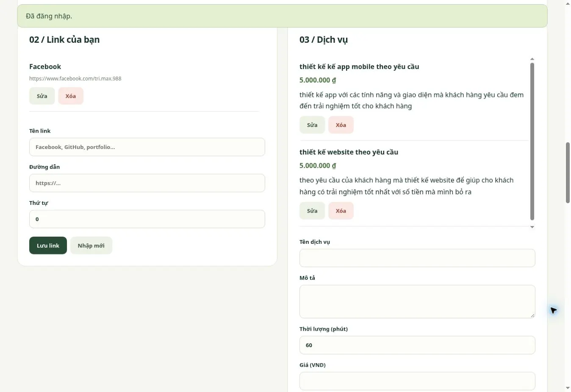The image size is (571, 392).
Task: Click the services list scrollbar thumb
Action: [x=532, y=141]
